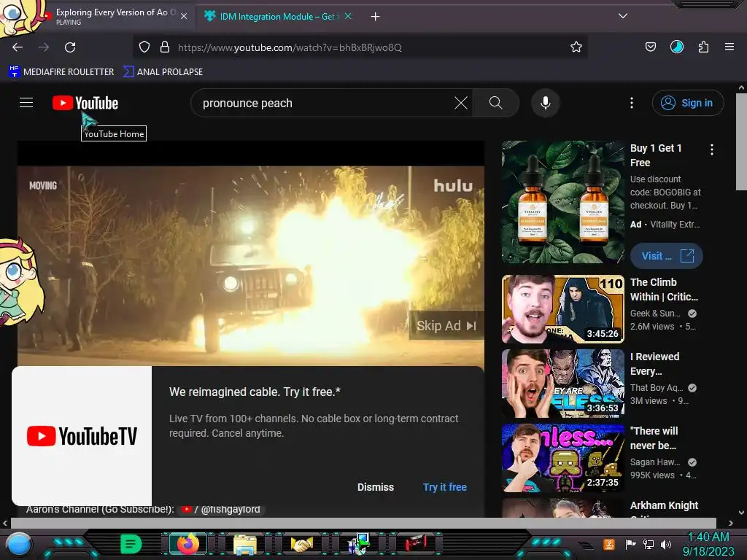This screenshot has width=747, height=560.
Task: Visit the Vitality Extracts ad site
Action: click(667, 256)
